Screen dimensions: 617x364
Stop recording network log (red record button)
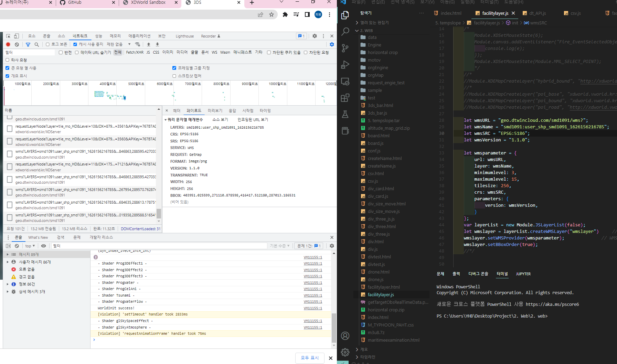(8, 44)
